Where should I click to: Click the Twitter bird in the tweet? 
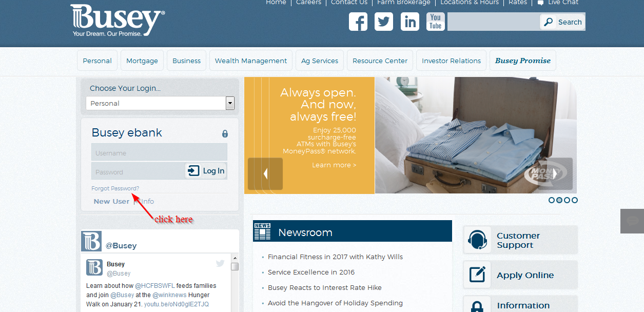tap(220, 263)
